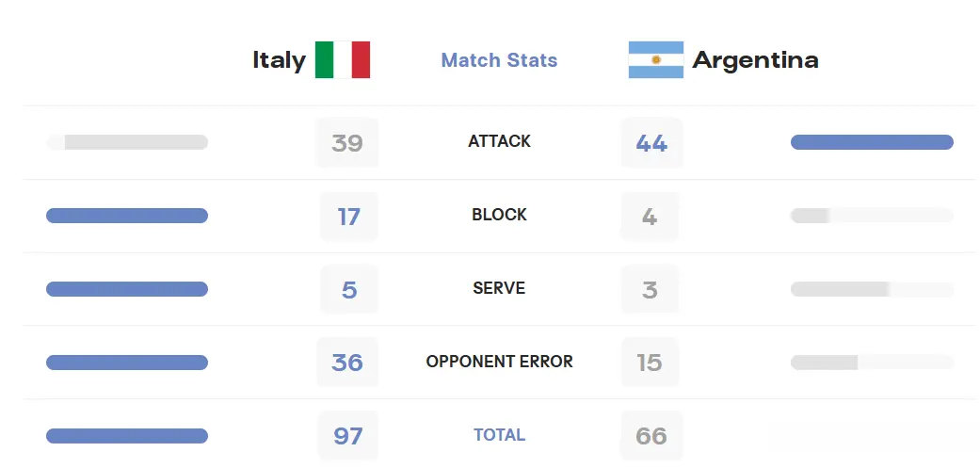Select the OPPONENT ERROR row label

click(499, 362)
